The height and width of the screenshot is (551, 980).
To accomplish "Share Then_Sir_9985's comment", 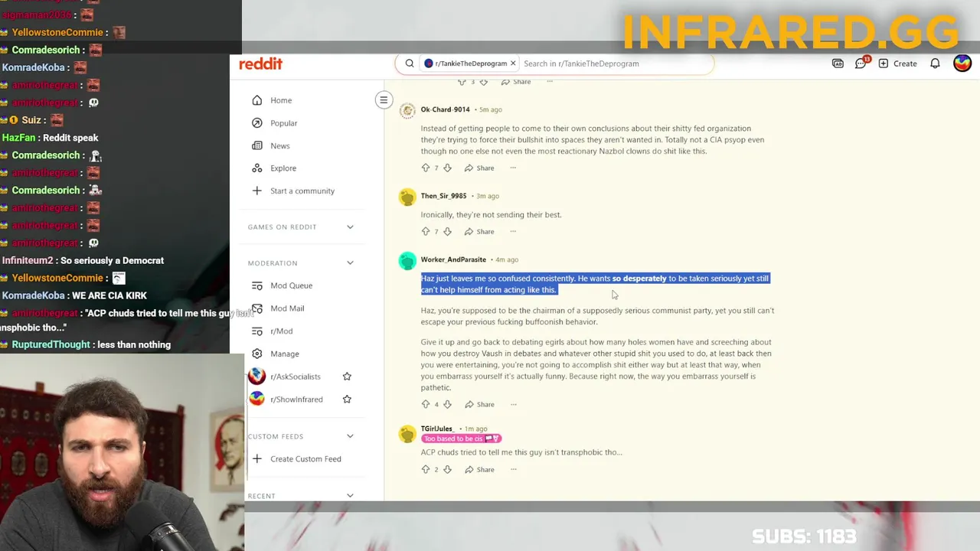I will tap(479, 231).
